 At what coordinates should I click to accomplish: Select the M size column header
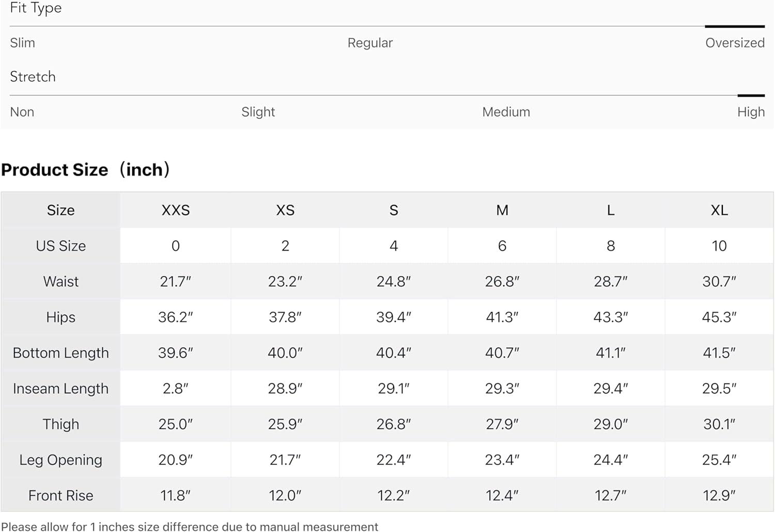pyautogui.click(x=502, y=210)
